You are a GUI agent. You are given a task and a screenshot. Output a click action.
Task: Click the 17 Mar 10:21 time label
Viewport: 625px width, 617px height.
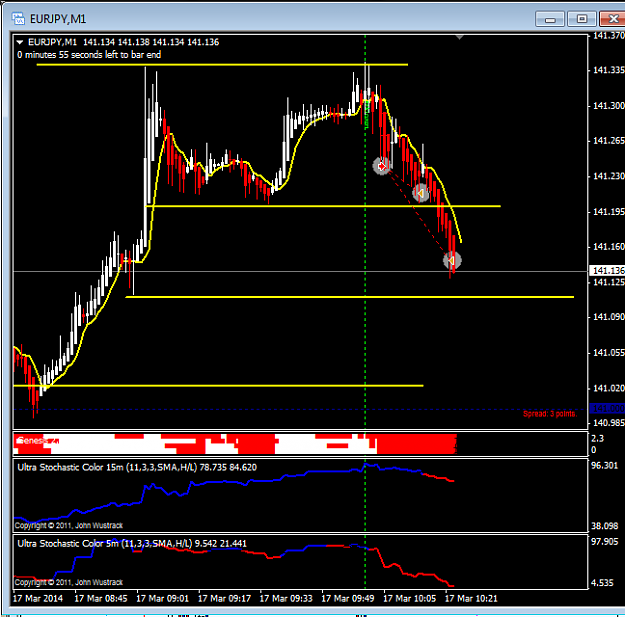(x=471, y=598)
